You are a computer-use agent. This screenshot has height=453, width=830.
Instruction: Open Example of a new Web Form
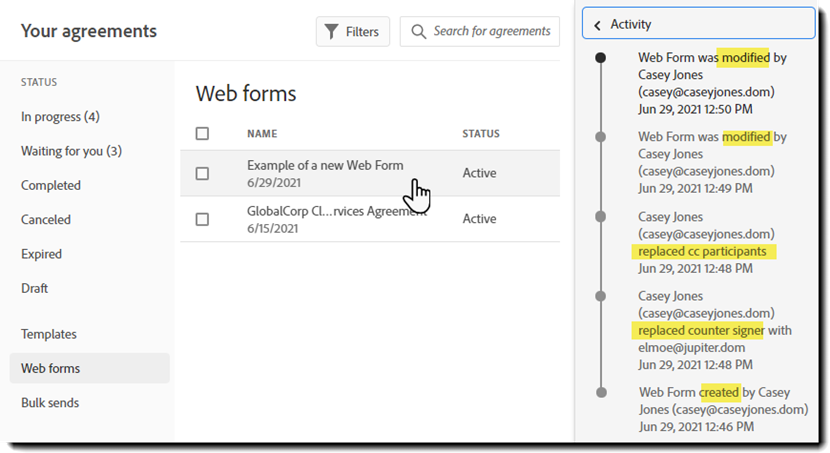tap(325, 165)
